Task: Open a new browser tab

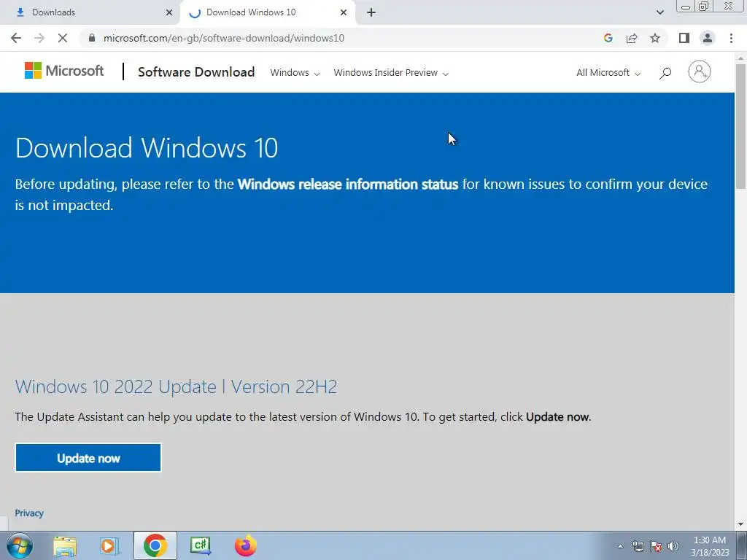Action: 371,12
